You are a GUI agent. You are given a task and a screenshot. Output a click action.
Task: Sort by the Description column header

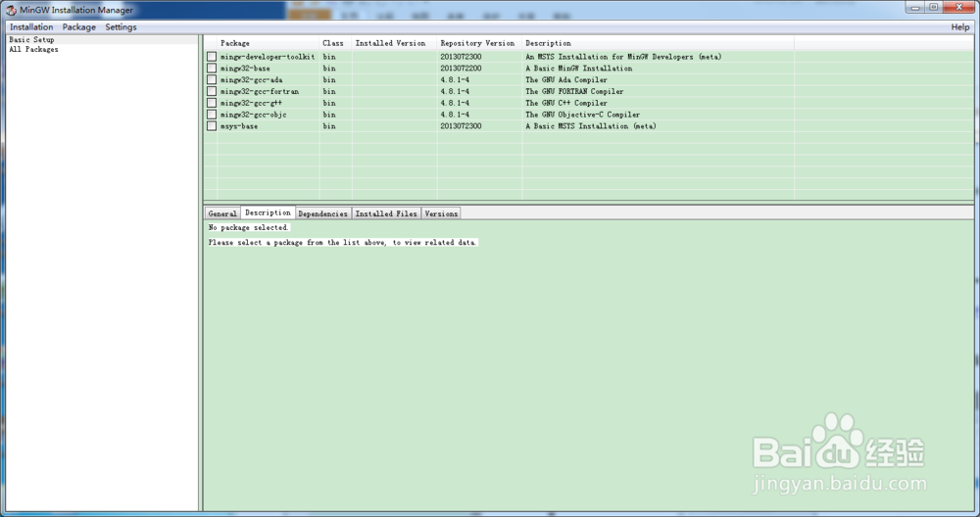tap(659, 43)
